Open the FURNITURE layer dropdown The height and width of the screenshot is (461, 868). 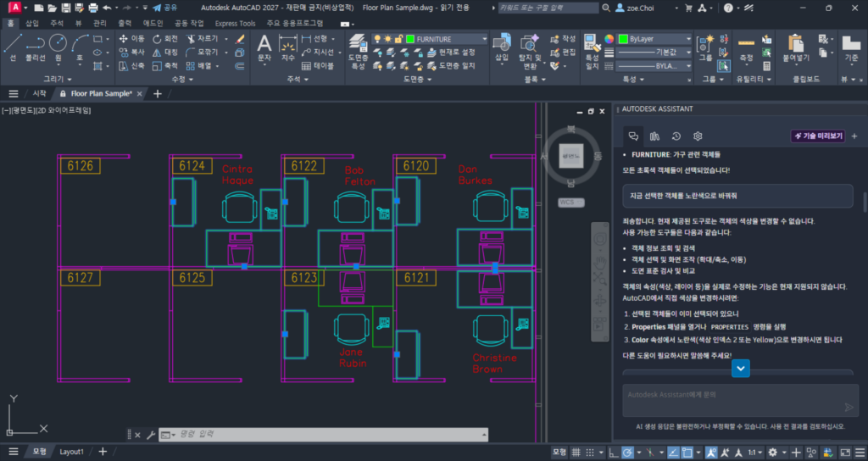(x=484, y=39)
